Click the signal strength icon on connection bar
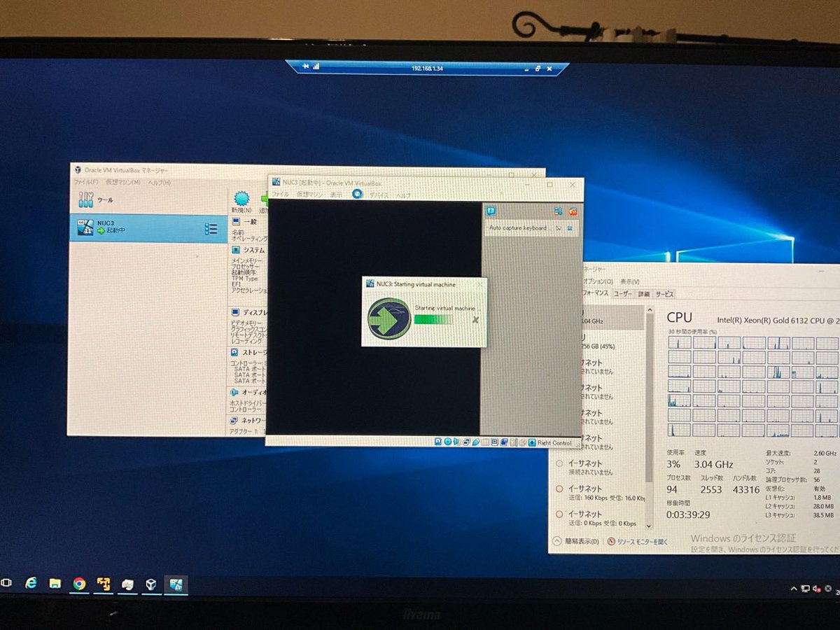Image resolution: width=840 pixels, height=630 pixels. pyautogui.click(x=316, y=66)
